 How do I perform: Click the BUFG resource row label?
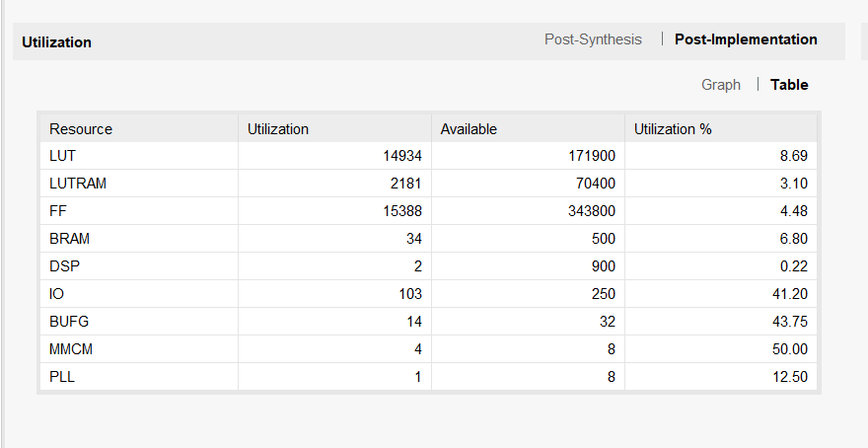(69, 322)
